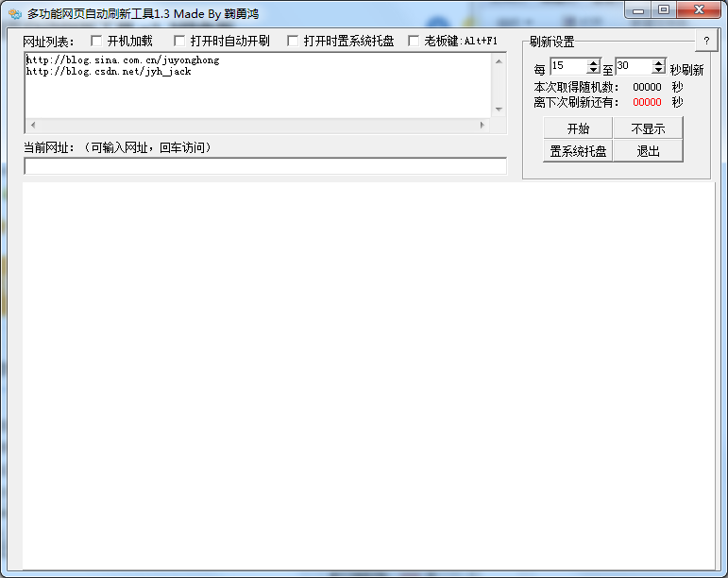Increase the maximum refresh seconds from 30
The image size is (728, 578).
click(x=658, y=63)
